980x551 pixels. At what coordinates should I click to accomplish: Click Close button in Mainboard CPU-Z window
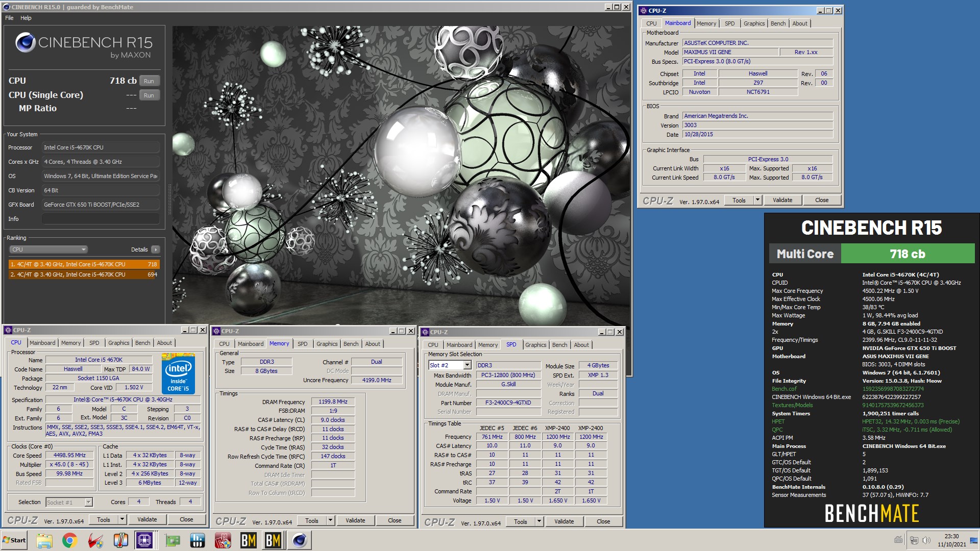click(x=822, y=200)
